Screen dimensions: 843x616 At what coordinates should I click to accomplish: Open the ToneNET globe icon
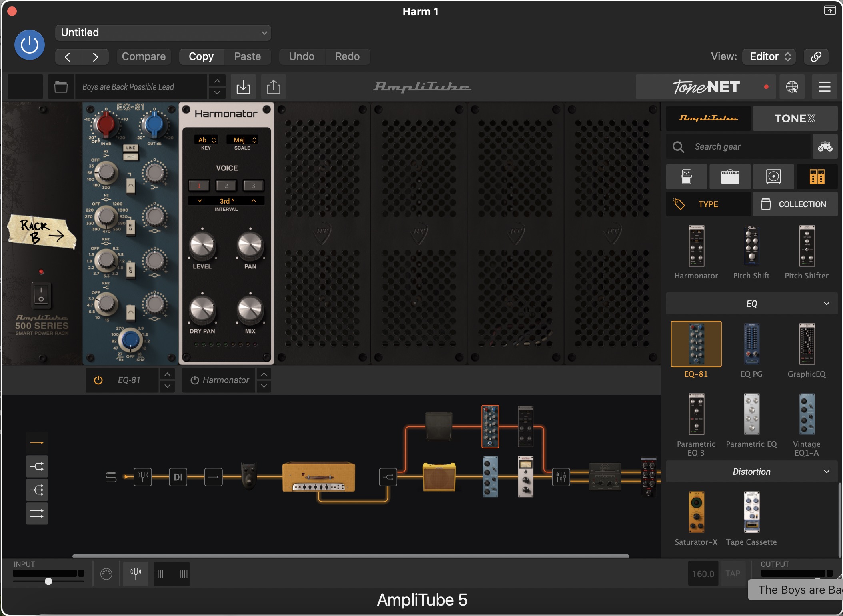(792, 87)
